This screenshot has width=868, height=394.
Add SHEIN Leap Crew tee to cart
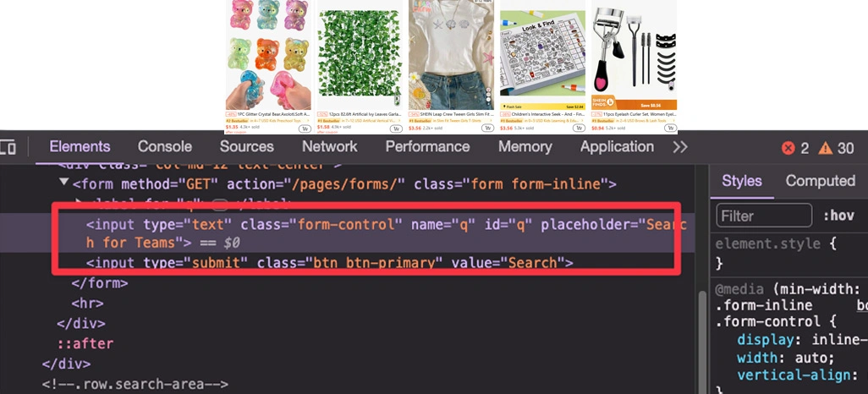(x=487, y=129)
